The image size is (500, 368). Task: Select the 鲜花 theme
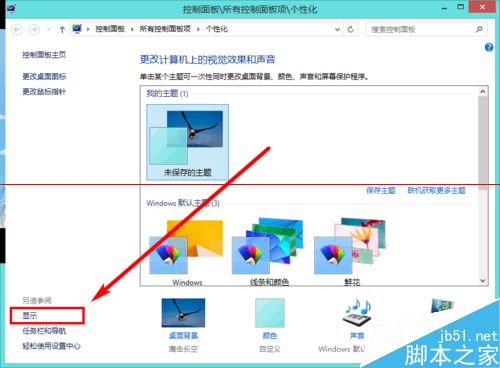coord(351,252)
